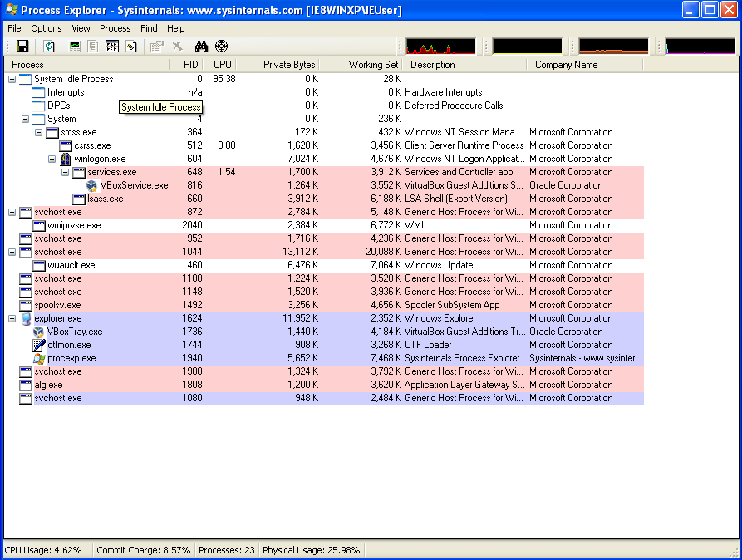Click the Save floppy disk toolbar icon
Screen dimensions: 742x560
coord(22,46)
